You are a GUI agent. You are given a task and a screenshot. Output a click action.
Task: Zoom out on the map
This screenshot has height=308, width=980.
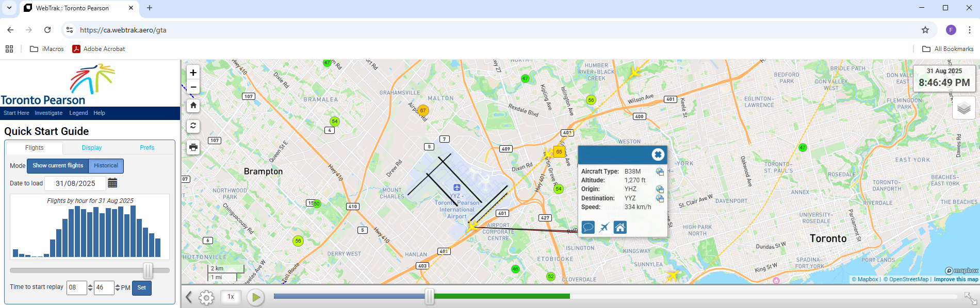[193, 87]
